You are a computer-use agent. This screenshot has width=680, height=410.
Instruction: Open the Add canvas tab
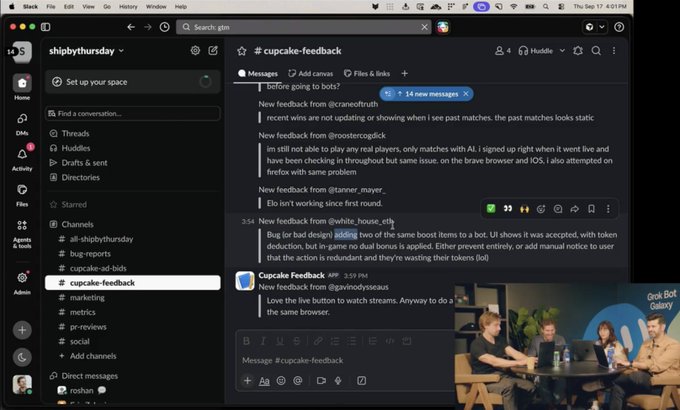311,73
